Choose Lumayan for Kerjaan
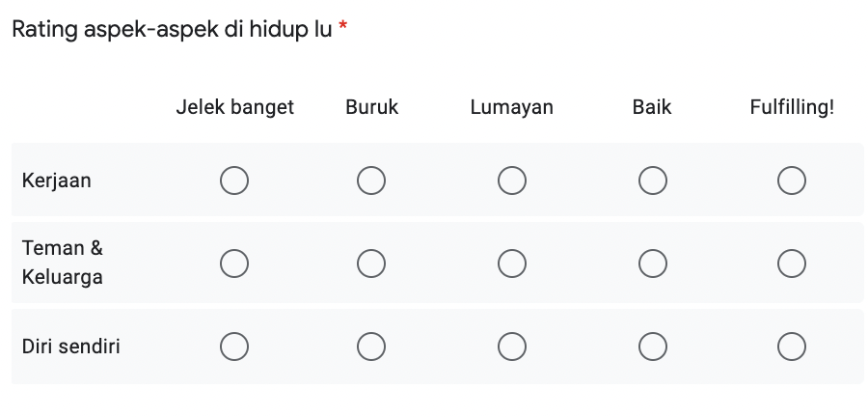 [512, 181]
